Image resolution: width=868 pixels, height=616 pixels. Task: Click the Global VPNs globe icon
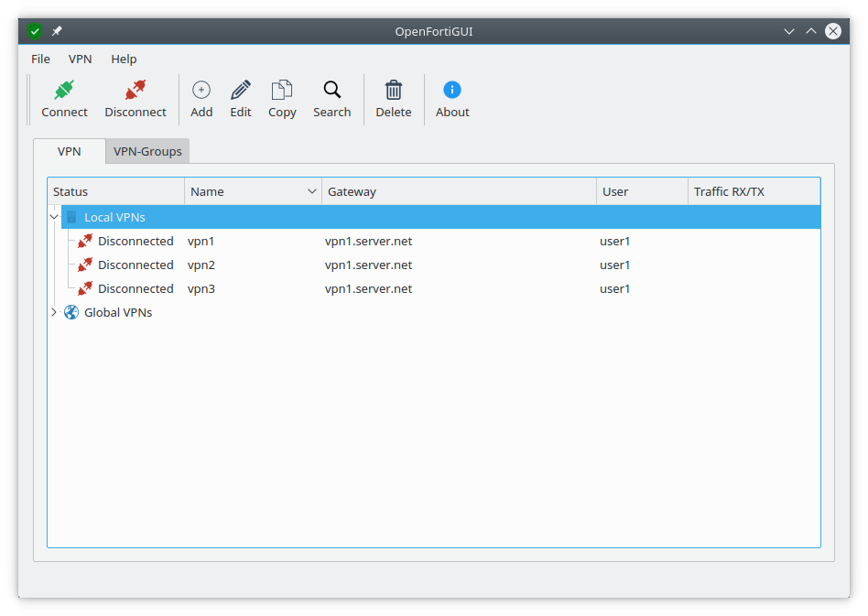click(71, 312)
